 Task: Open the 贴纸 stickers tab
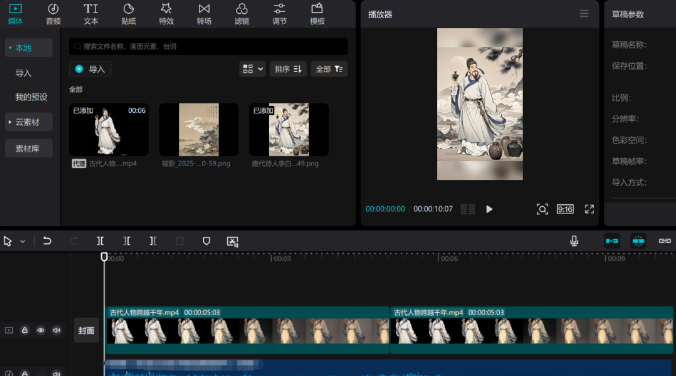coord(128,14)
